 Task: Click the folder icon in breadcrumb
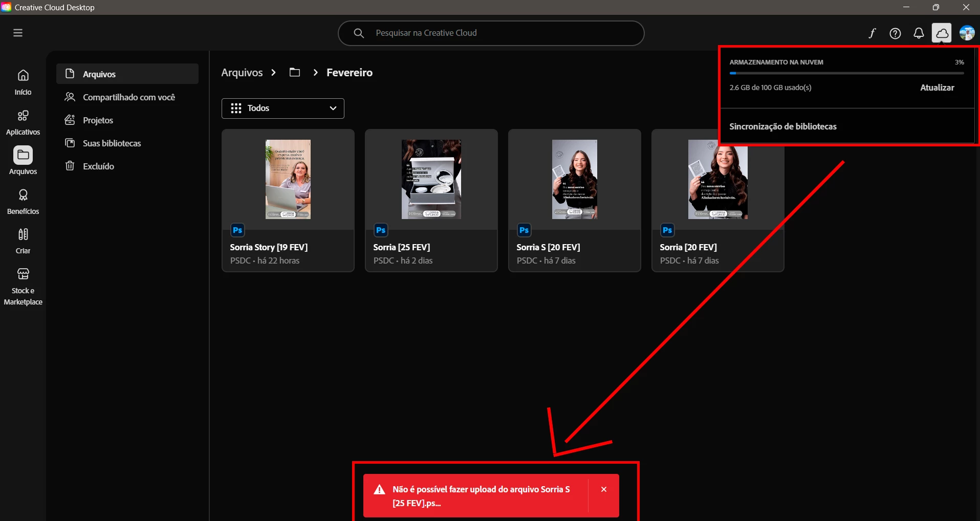(x=294, y=72)
